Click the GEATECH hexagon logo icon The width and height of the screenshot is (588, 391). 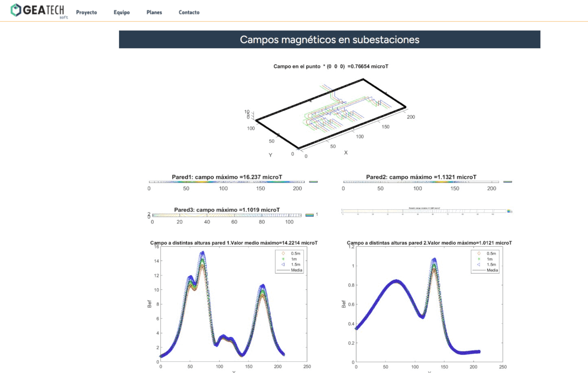point(16,10)
